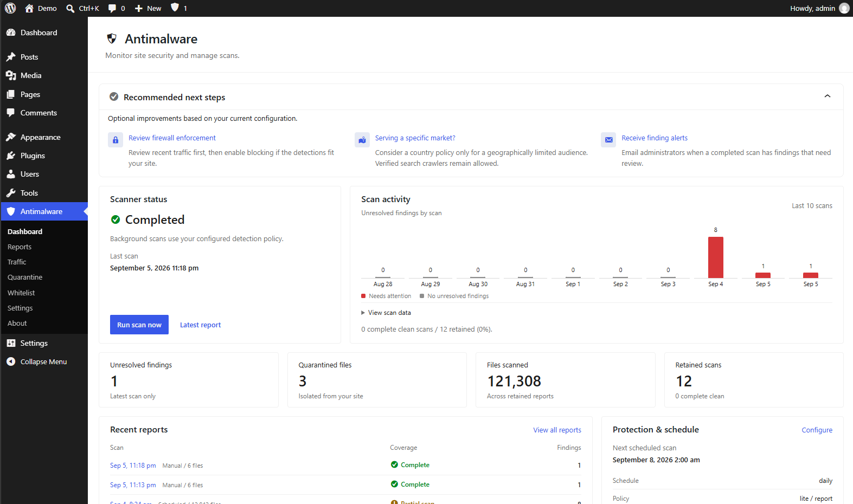
Task: Open the Appearance brush icon
Action: 11,137
